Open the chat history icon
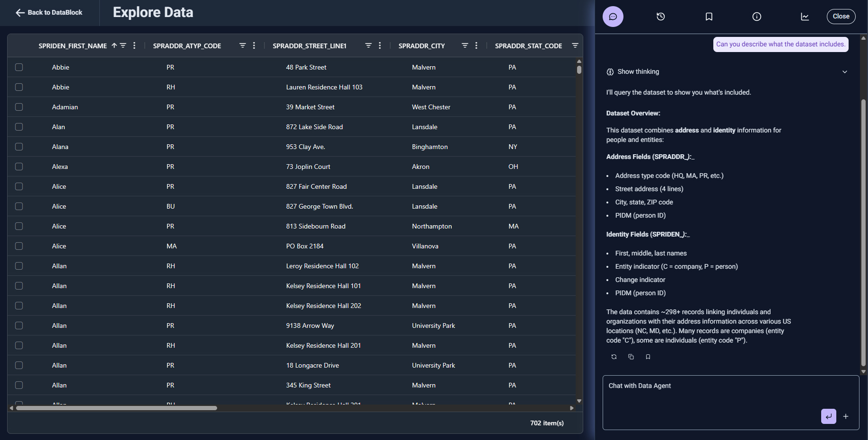868x440 pixels. click(x=660, y=17)
